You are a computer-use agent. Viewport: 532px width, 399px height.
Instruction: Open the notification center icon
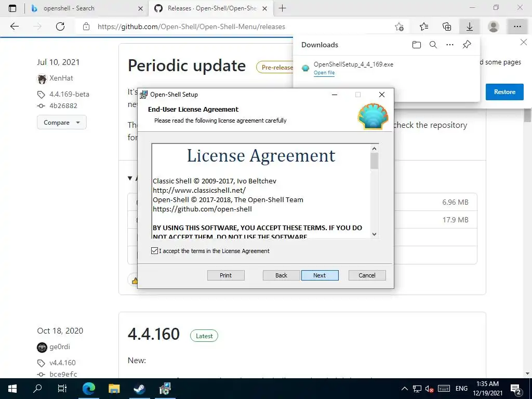516,389
